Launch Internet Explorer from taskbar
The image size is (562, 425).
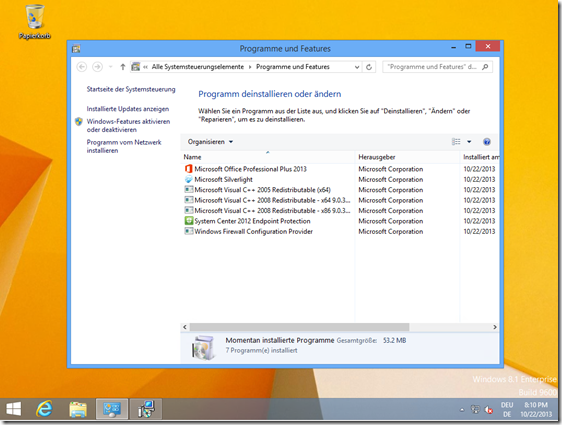click(44, 409)
